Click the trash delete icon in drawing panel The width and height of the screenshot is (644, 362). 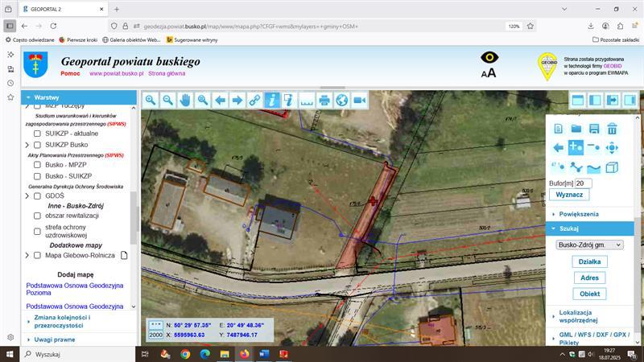coord(612,128)
